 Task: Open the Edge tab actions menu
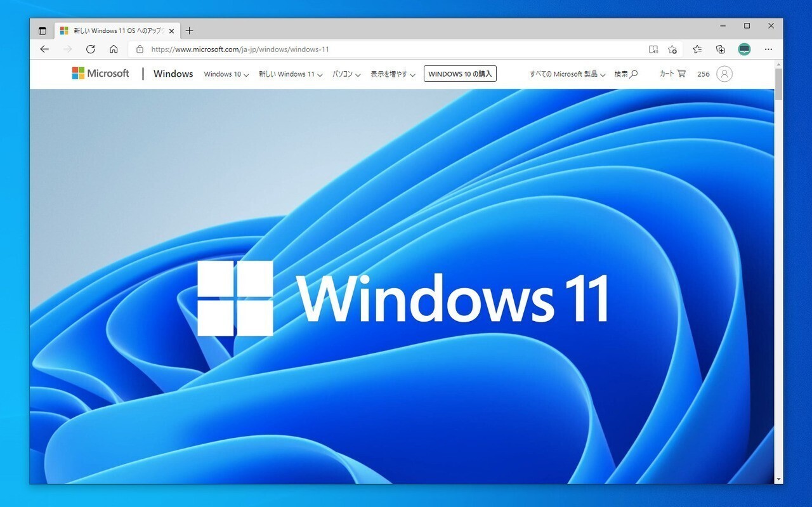(43, 30)
